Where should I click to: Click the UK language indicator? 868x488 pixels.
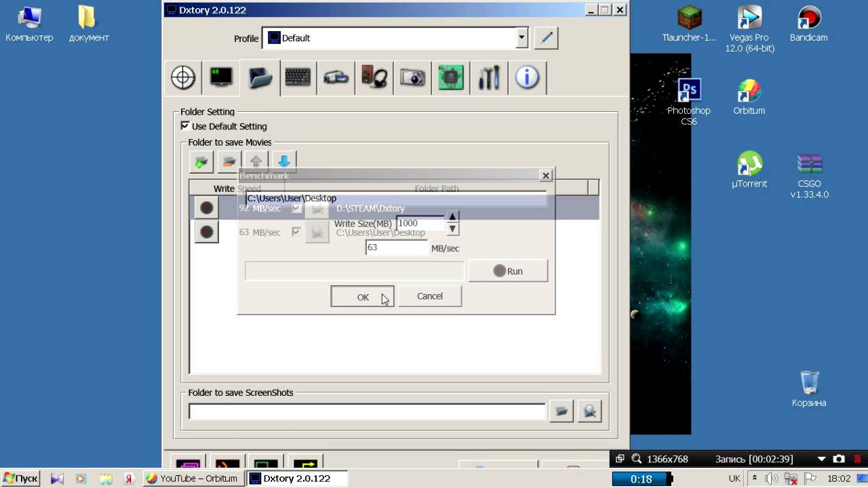[x=734, y=479]
